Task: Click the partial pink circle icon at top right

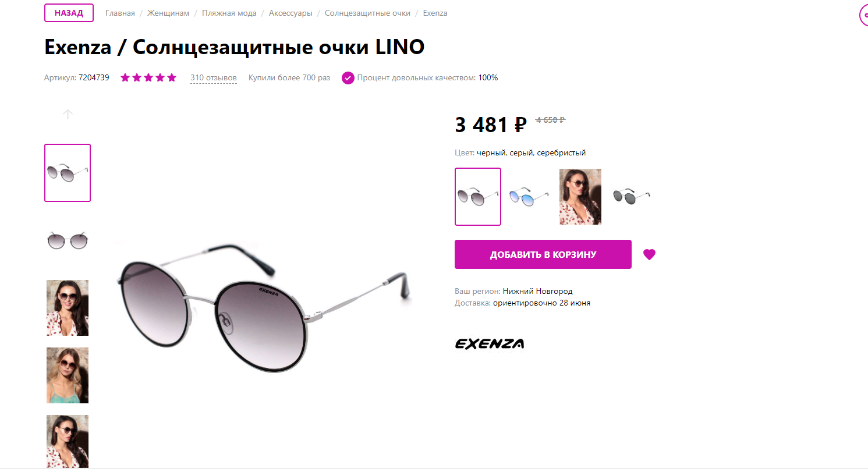Action: 864,15
